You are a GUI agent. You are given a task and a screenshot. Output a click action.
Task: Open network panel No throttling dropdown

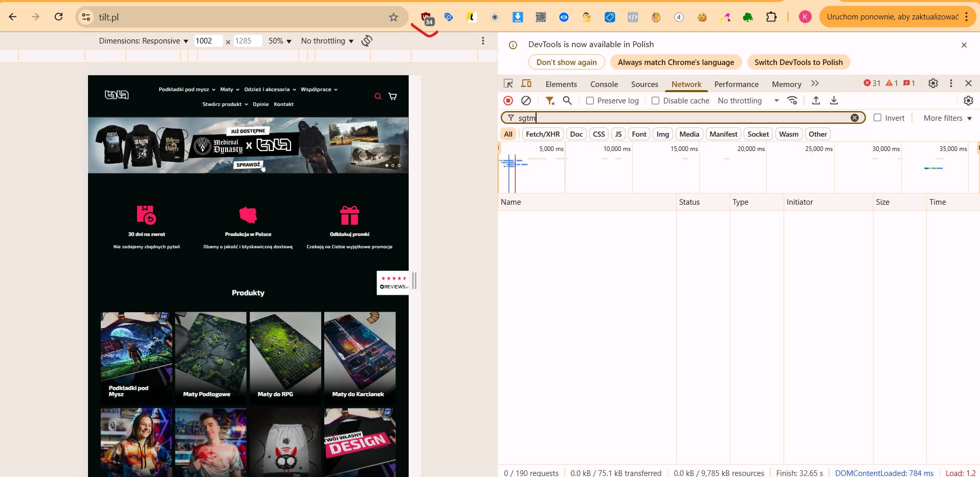(748, 101)
